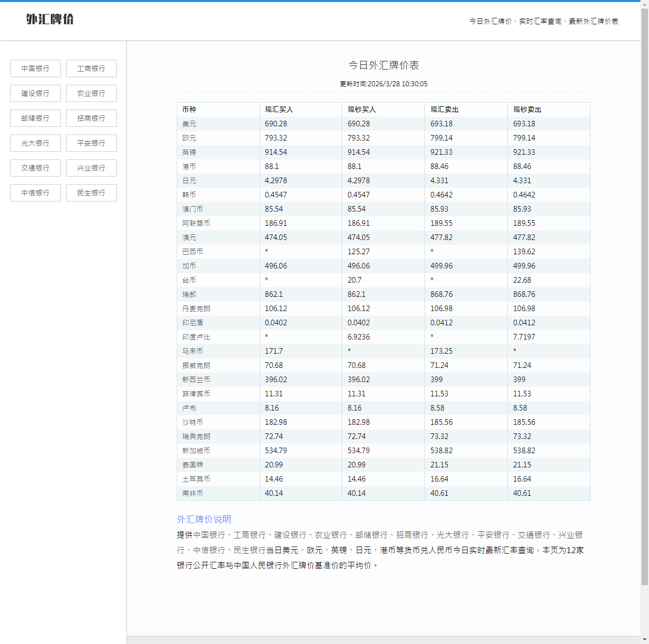Click the 外汇牌价 site logo
Image resolution: width=649 pixels, height=644 pixels.
(x=50, y=19)
